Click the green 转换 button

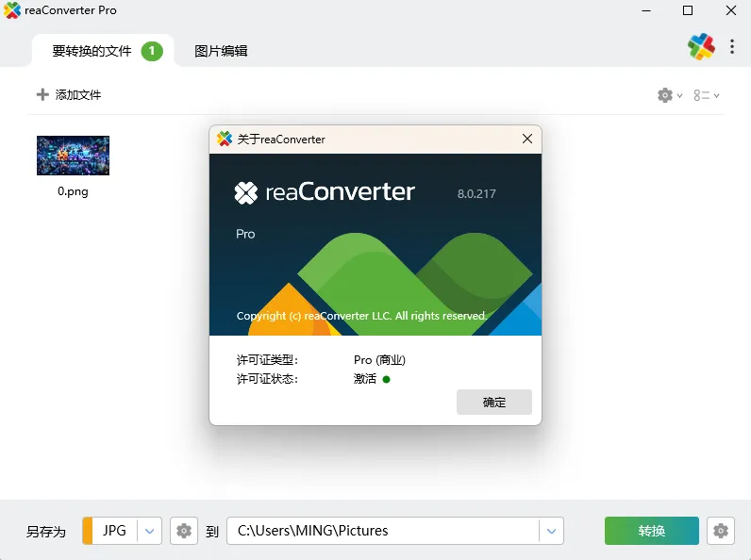click(x=651, y=531)
